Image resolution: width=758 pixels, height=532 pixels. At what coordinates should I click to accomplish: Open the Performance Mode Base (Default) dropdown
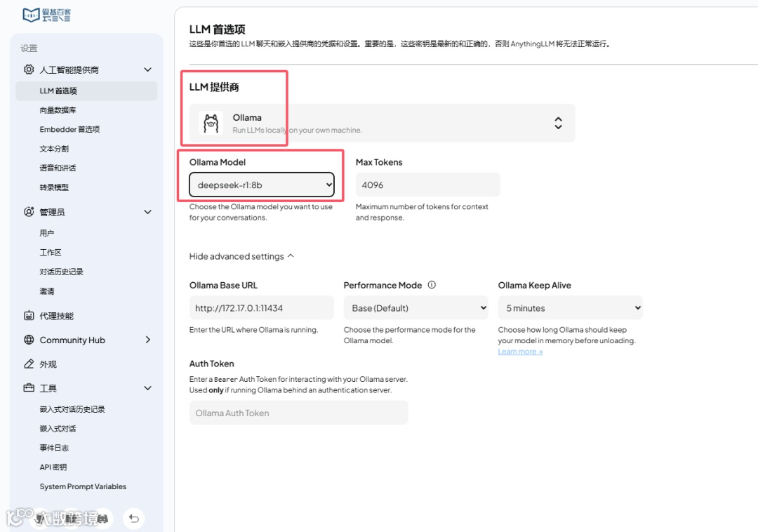415,308
